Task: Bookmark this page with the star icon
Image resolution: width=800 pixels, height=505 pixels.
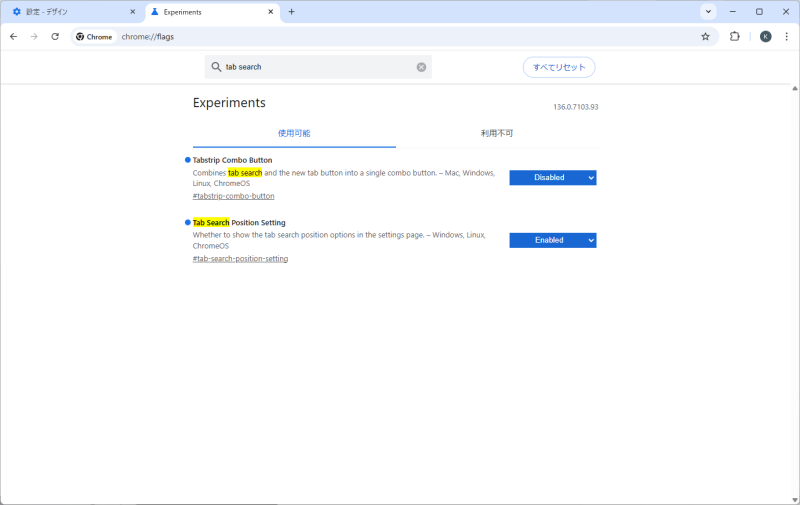Action: click(x=705, y=37)
